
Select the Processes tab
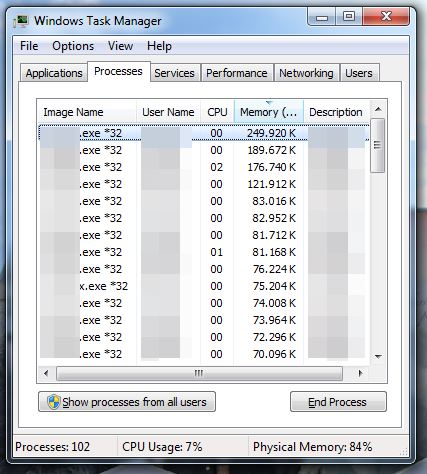(118, 71)
